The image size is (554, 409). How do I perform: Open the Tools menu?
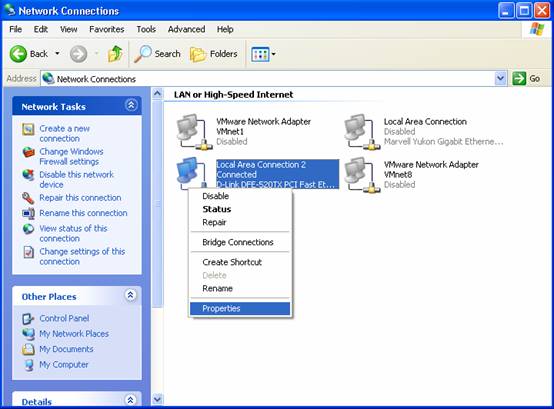click(x=146, y=29)
